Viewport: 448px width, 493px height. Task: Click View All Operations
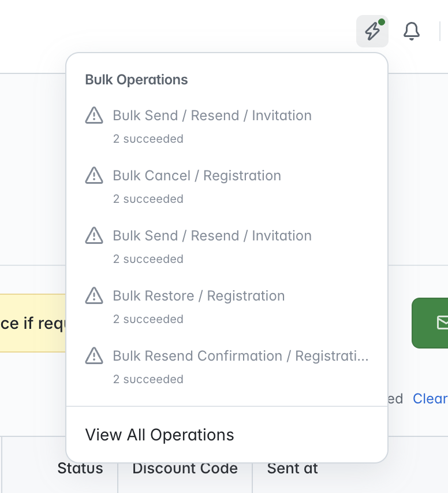159,435
